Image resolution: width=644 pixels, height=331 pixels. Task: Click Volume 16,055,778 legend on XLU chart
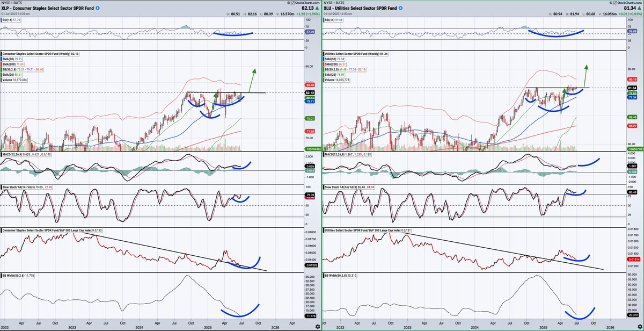336,80
